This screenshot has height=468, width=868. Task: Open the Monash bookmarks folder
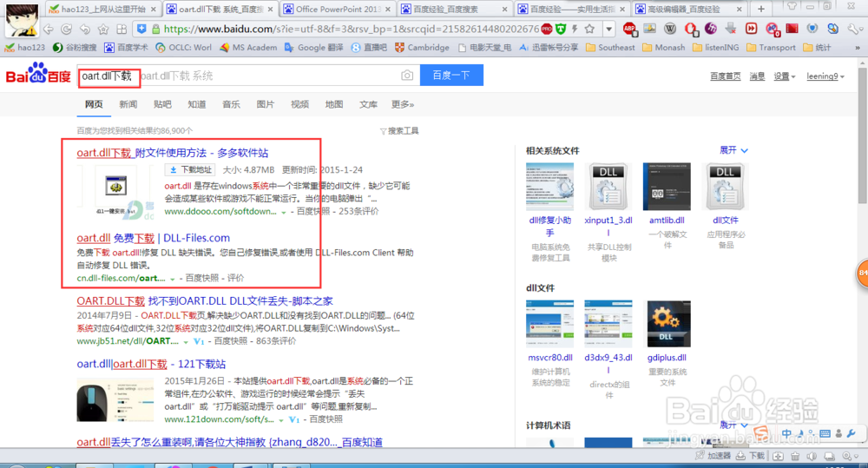point(663,48)
